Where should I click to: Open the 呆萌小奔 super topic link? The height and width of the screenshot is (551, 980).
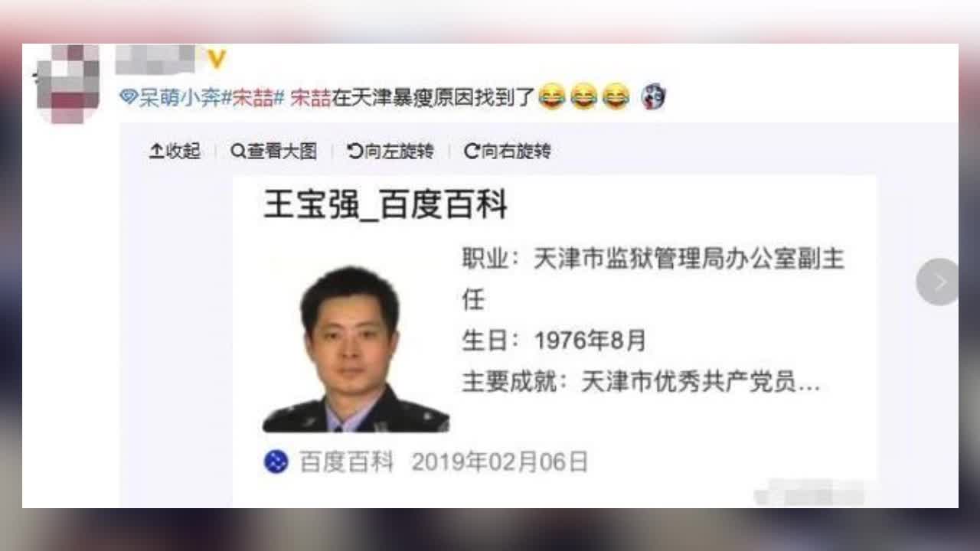(x=180, y=97)
